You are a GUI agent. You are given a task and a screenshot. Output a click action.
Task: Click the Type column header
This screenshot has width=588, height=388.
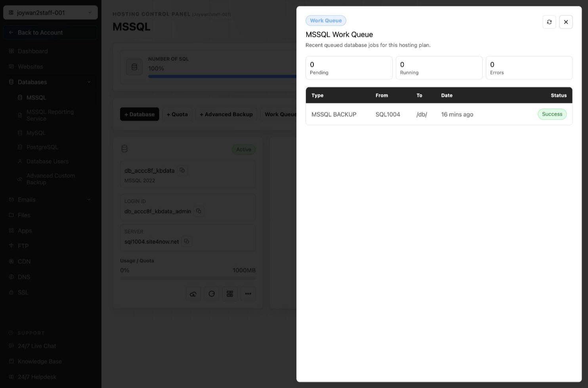(x=317, y=95)
